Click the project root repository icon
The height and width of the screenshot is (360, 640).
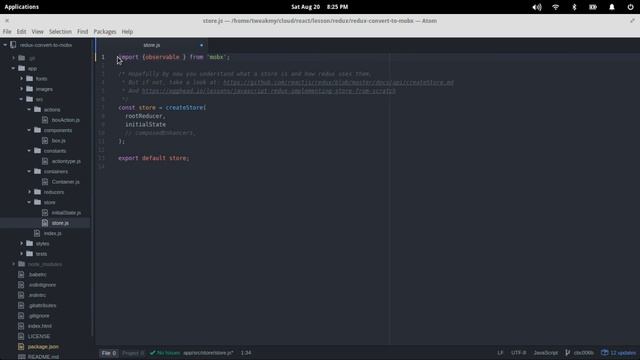pos(13,45)
